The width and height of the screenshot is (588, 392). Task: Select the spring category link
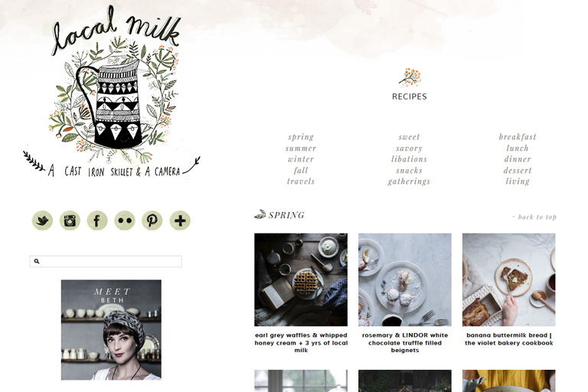[301, 137]
